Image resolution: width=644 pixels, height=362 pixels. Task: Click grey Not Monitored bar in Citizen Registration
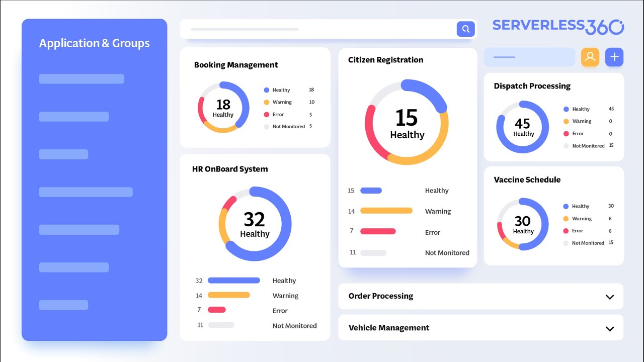pos(373,253)
